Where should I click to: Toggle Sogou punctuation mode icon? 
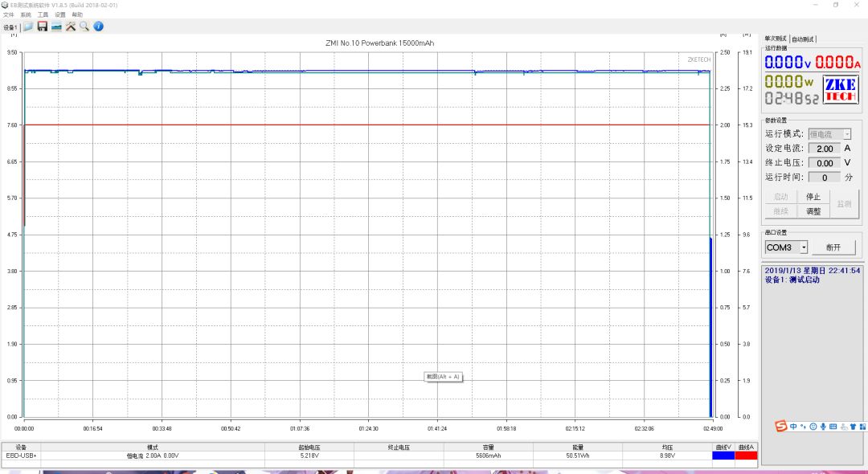804,427
